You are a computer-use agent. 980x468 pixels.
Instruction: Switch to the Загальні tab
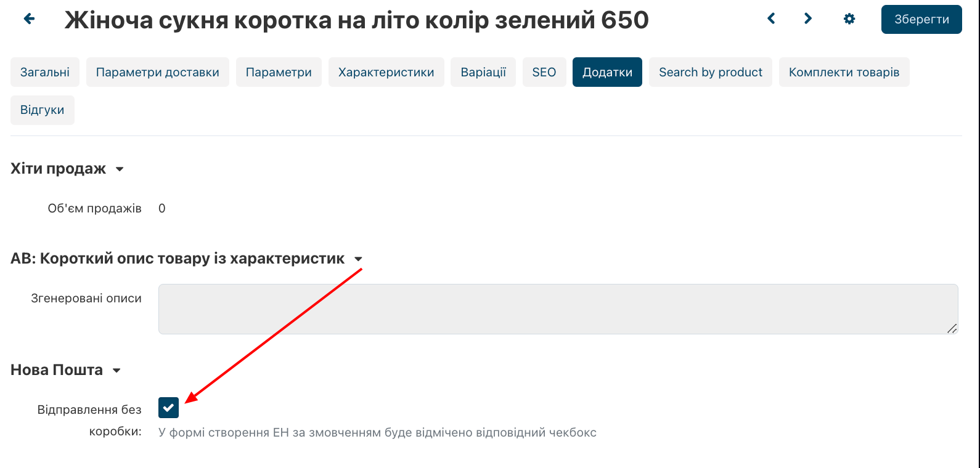point(45,72)
